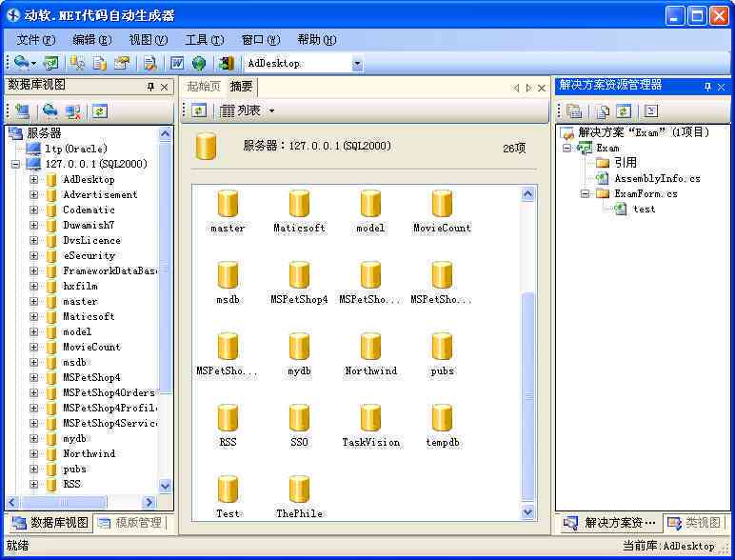This screenshot has width=735, height=560.
Task: Collapse the Exam project node
Action: (566, 149)
